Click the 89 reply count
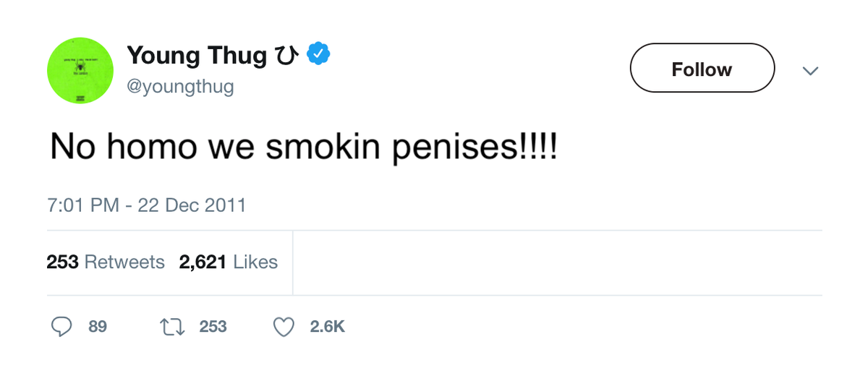The height and width of the screenshot is (368, 868). (x=98, y=327)
